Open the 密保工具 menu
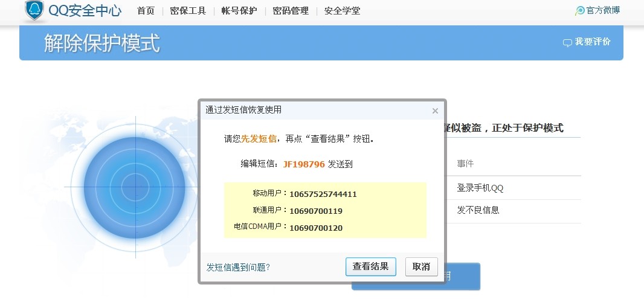 188,11
